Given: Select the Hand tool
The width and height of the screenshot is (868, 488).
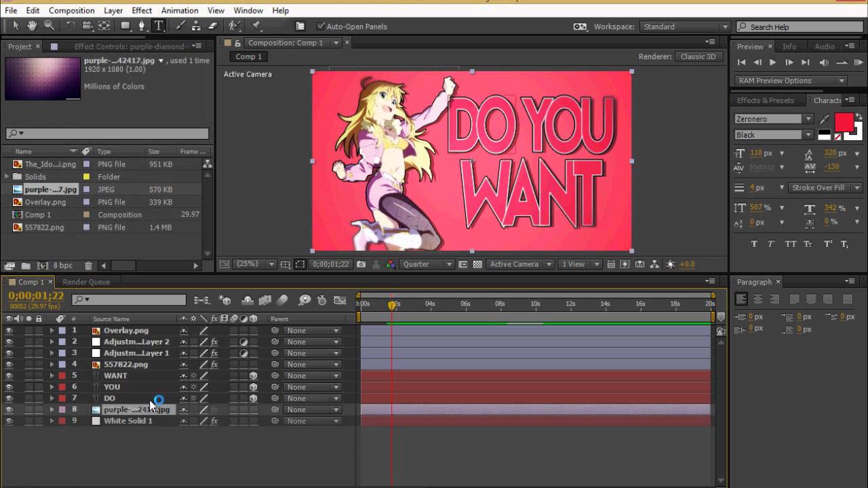Looking at the screenshot, I should pyautogui.click(x=32, y=26).
